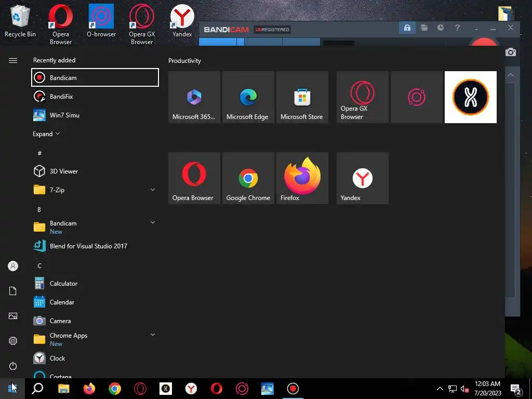Open the Bandicam folder icon

click(424, 28)
